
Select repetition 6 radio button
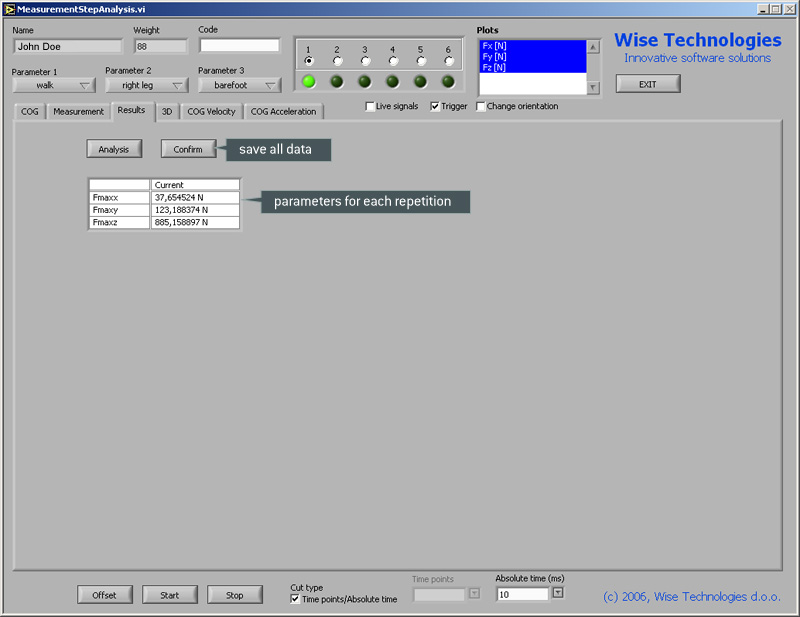[448, 61]
